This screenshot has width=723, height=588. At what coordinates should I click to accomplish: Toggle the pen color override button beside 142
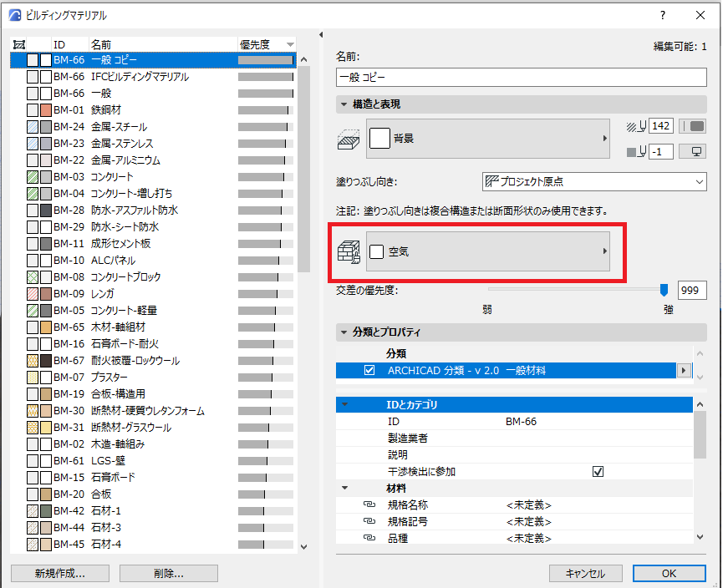pos(693,126)
